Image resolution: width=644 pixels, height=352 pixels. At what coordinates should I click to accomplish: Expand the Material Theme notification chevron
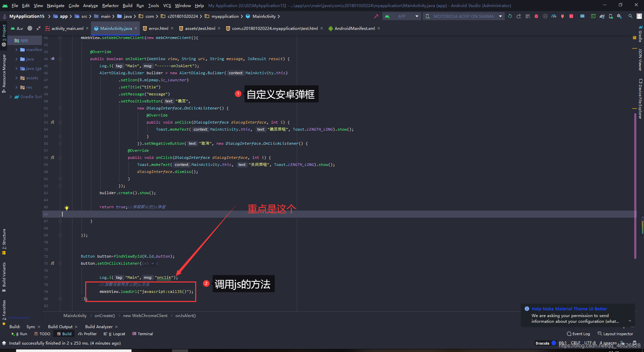pyautogui.click(x=630, y=321)
